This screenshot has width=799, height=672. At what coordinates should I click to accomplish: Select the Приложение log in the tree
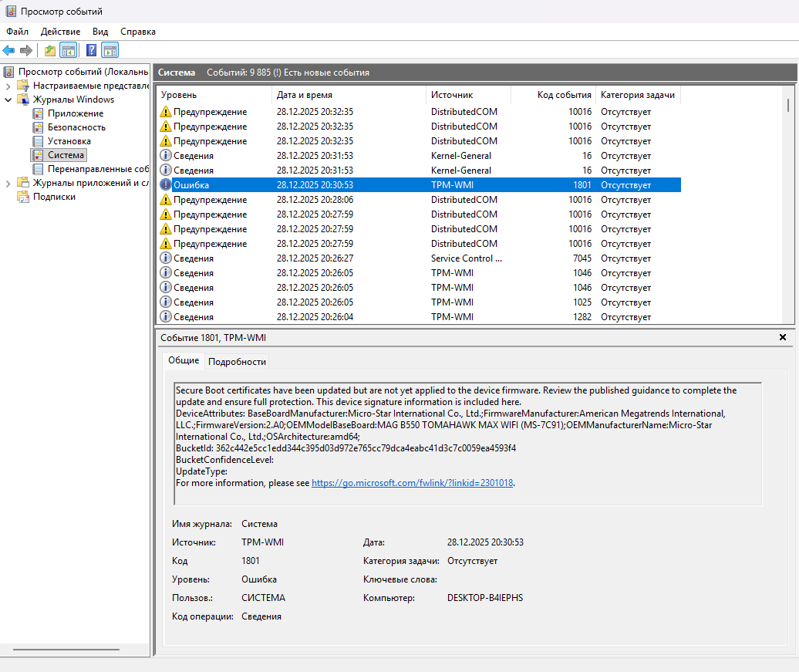[76, 113]
